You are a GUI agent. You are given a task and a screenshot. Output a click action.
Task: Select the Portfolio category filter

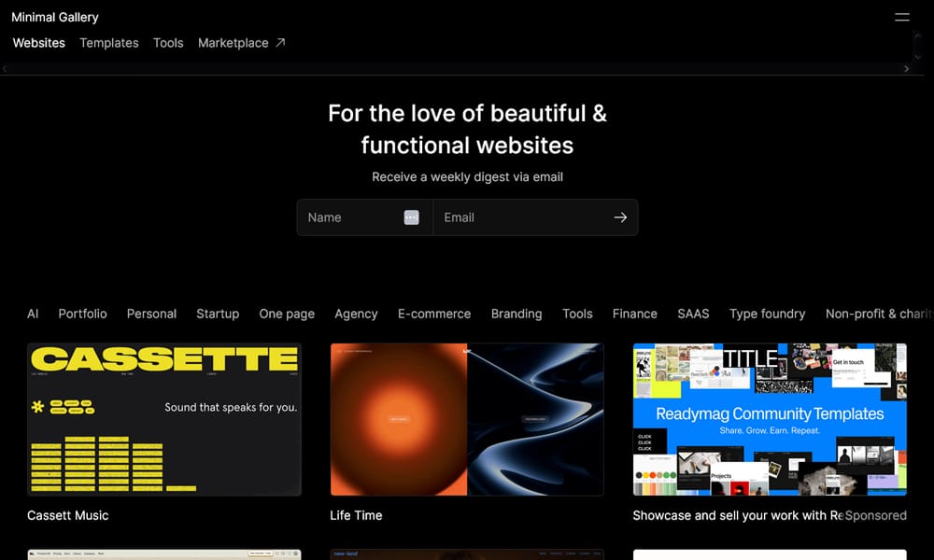(82, 314)
